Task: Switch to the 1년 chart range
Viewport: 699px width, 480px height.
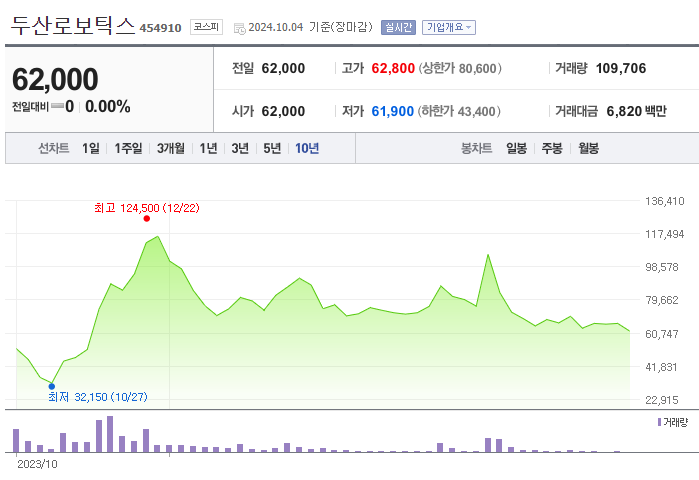Action: pyautogui.click(x=208, y=148)
